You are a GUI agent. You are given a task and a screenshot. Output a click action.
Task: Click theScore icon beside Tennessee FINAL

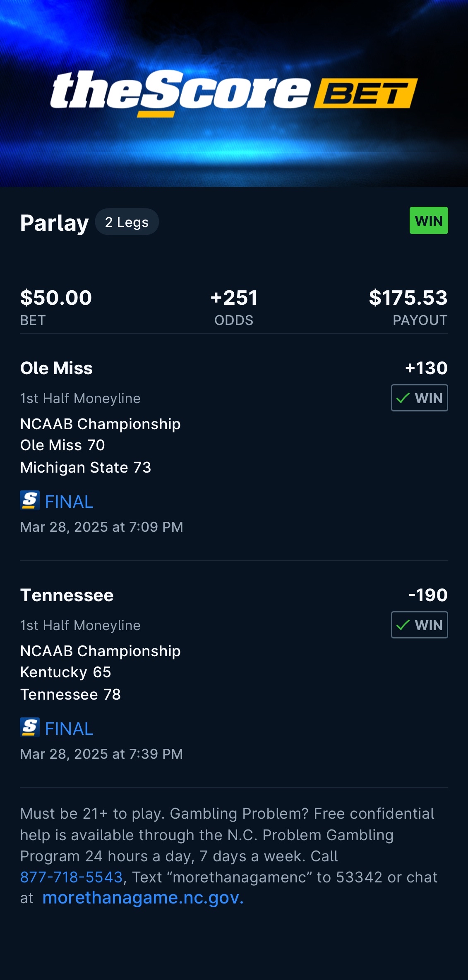(30, 728)
